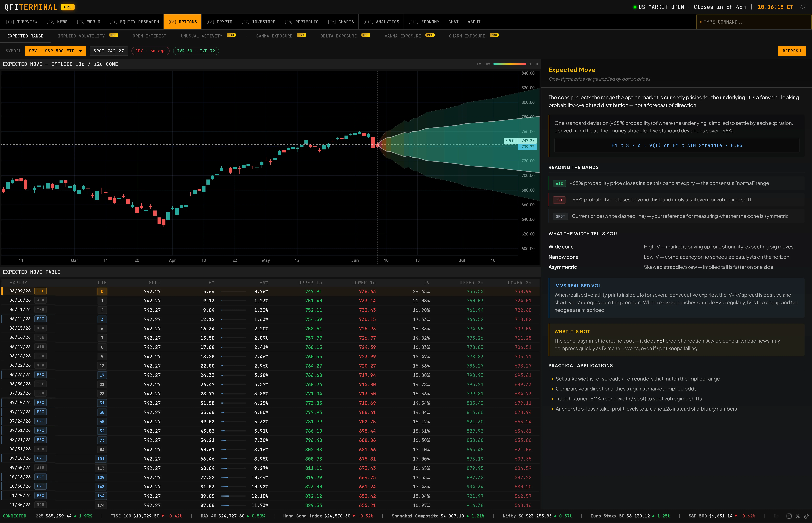The image size is (812, 523).
Task: Go to the F1 Overview tab
Action: [22, 22]
